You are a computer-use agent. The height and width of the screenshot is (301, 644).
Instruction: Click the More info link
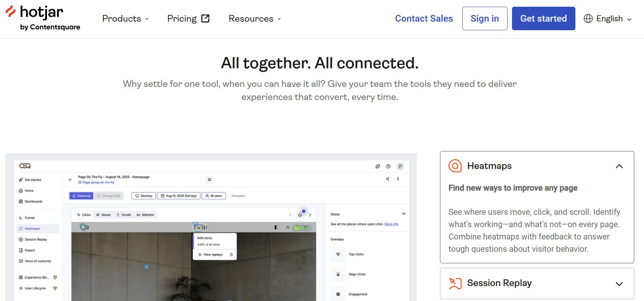click(392, 224)
